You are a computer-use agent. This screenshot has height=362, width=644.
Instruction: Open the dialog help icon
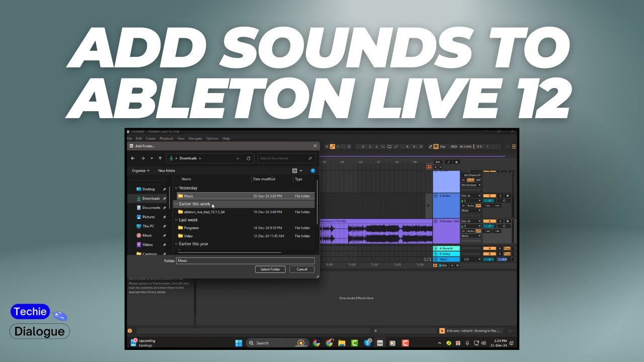coord(312,170)
